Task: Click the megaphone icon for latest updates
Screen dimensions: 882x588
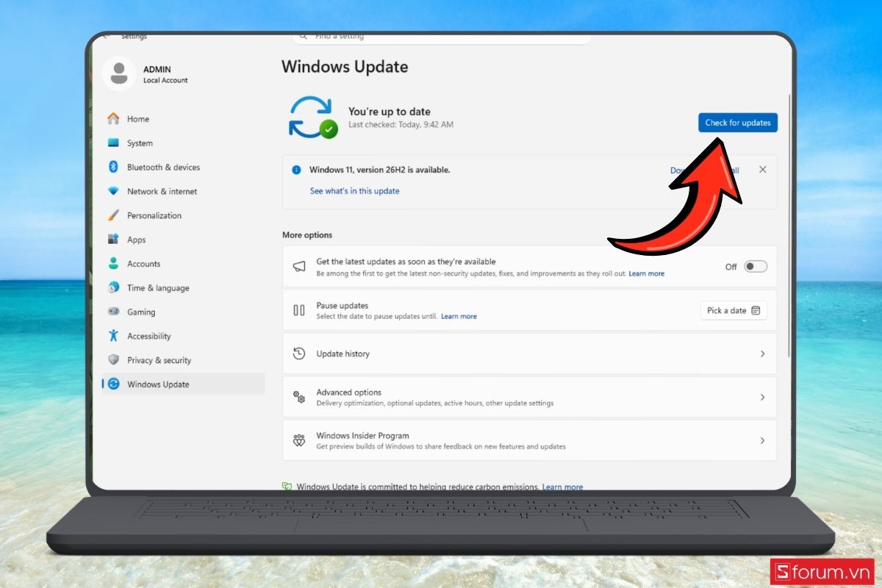Action: pos(299,267)
